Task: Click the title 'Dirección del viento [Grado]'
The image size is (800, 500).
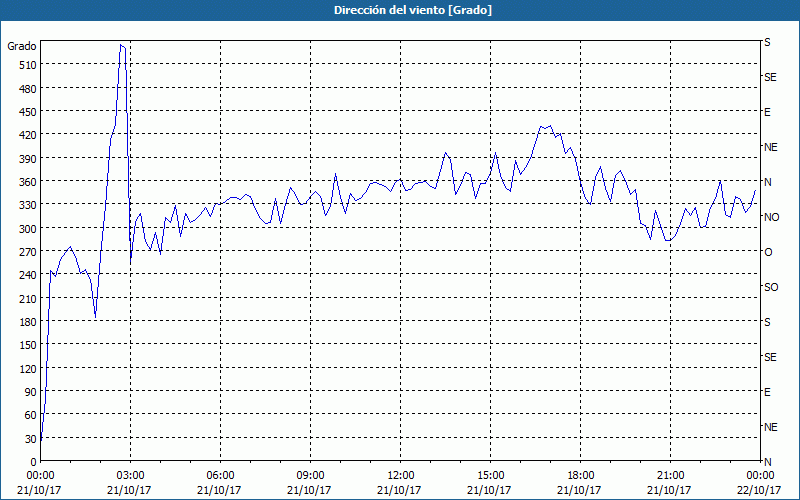Action: 413,10
